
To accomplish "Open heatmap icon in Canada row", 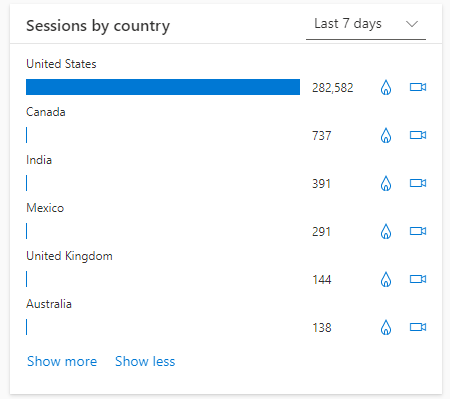I will coord(386,135).
